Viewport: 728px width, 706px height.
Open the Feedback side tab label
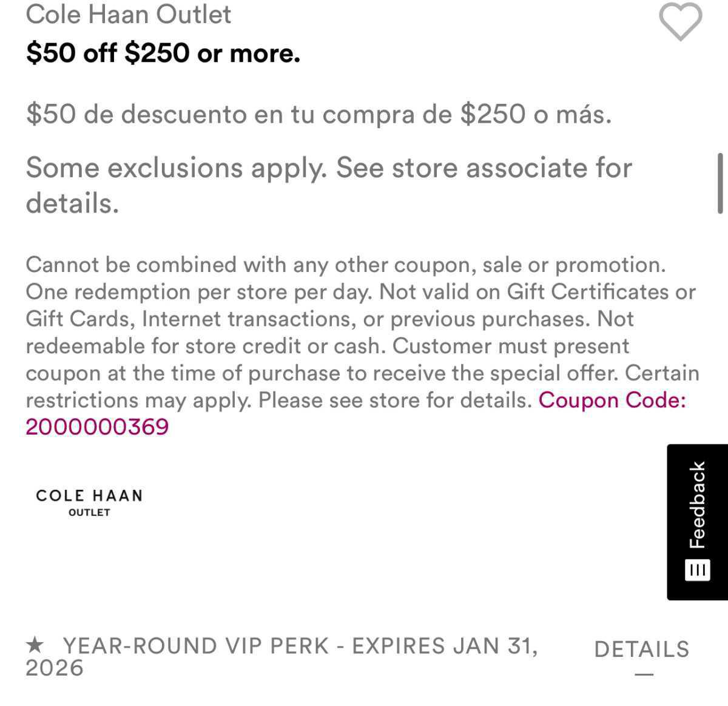(698, 505)
